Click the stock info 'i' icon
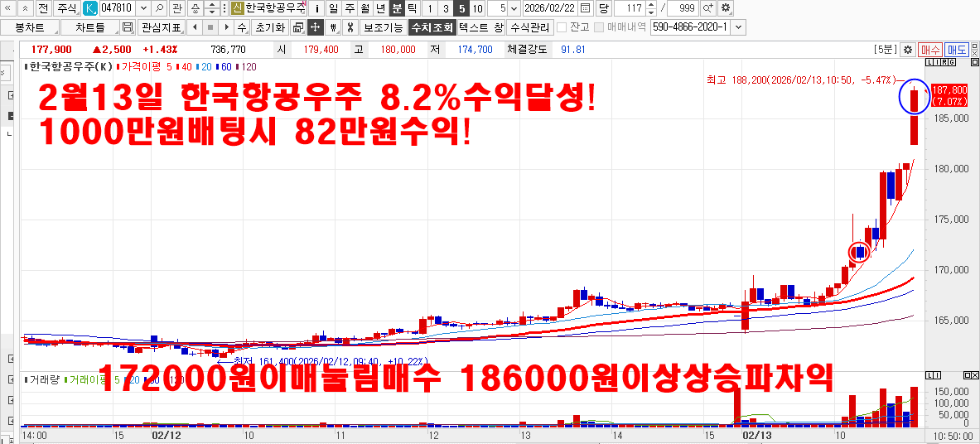Viewport: 980px width, 444px height. 316,8
